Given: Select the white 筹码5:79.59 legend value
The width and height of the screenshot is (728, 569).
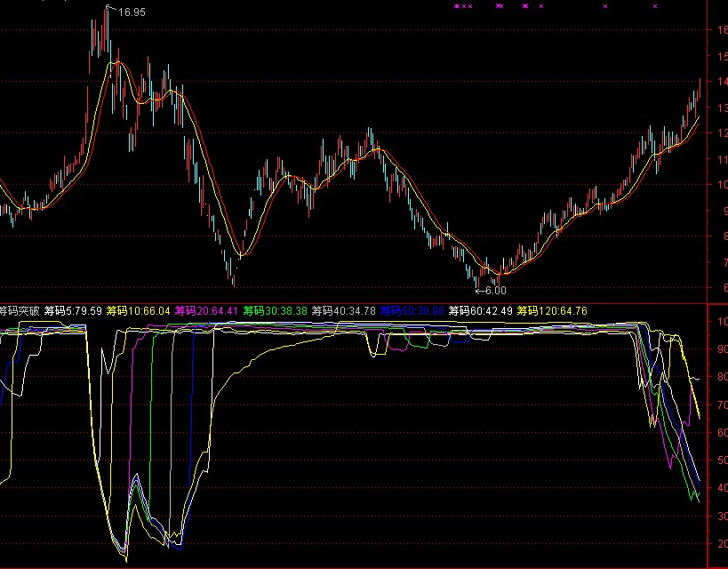Looking at the screenshot, I should coord(73,311).
